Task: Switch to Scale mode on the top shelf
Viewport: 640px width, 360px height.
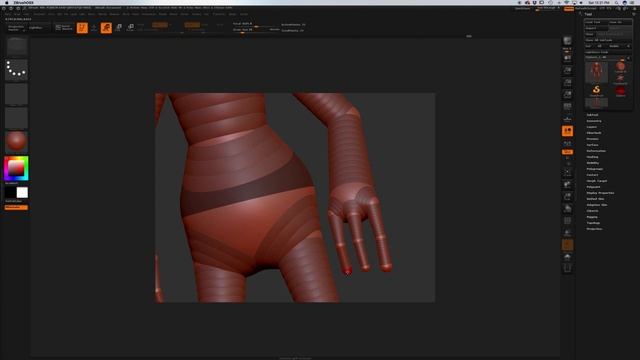Action: click(x=118, y=28)
